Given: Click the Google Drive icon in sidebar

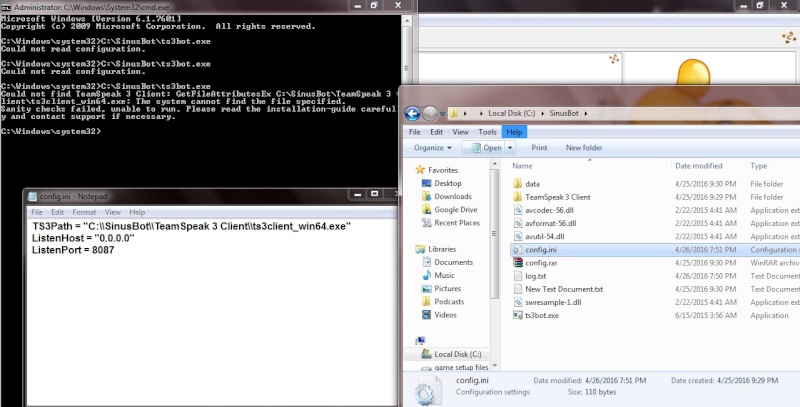Looking at the screenshot, I should click(x=427, y=210).
